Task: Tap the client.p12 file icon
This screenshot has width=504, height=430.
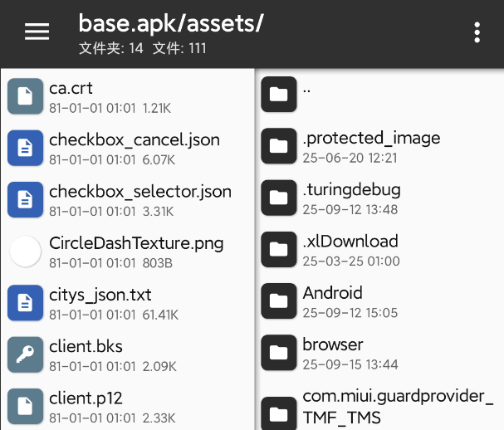Action: 26,405
